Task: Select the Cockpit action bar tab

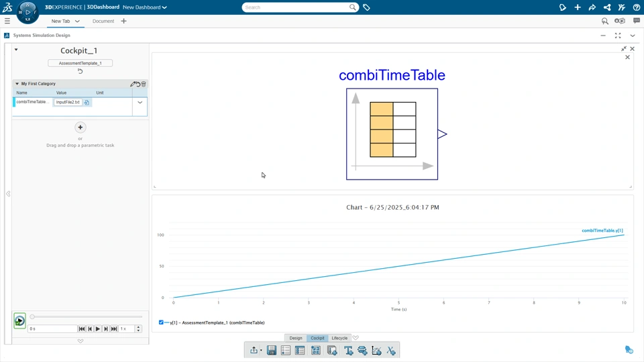Action: 317,338
